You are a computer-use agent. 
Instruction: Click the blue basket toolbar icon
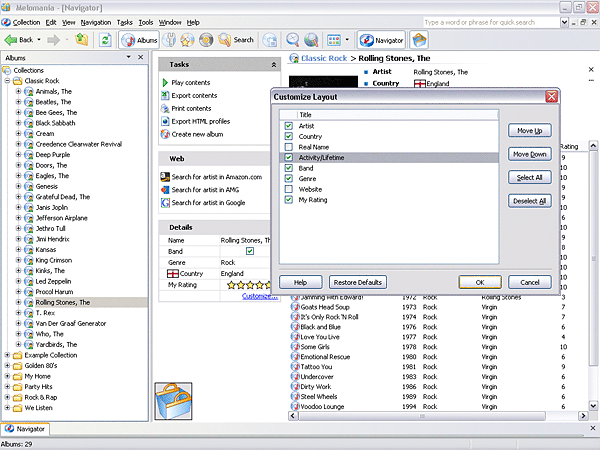coord(419,40)
